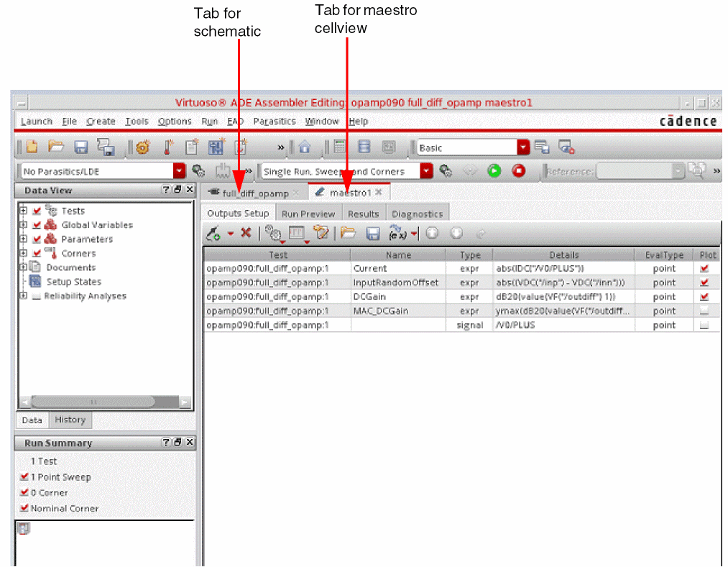
Task: Switch to the Diagnostics tab
Action: [417, 213]
